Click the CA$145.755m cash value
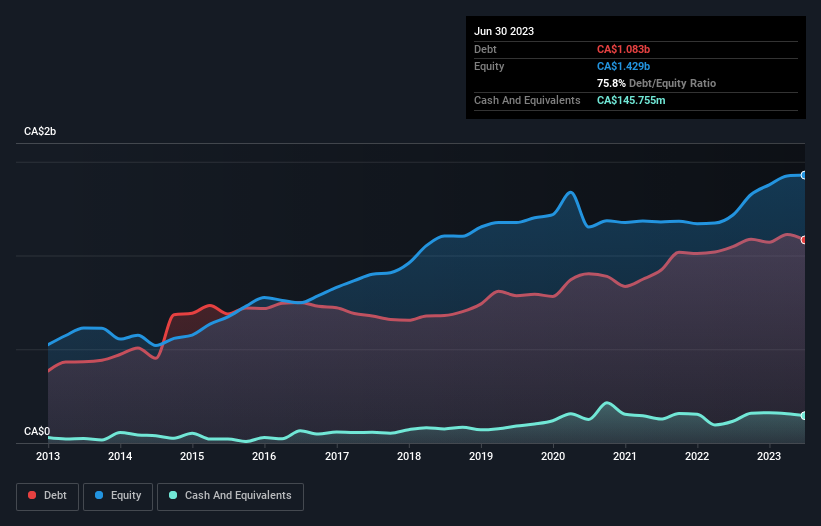Viewport: 821px width, 526px height. tap(631, 100)
